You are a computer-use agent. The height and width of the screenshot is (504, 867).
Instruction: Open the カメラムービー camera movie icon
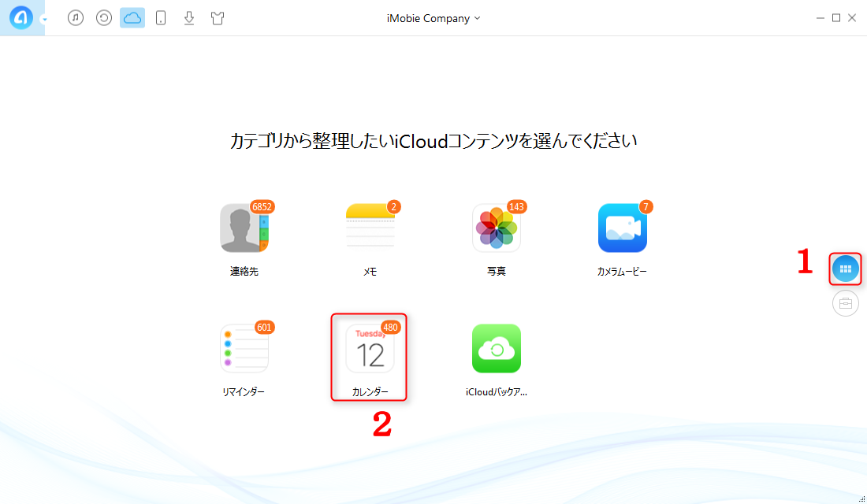pos(622,228)
